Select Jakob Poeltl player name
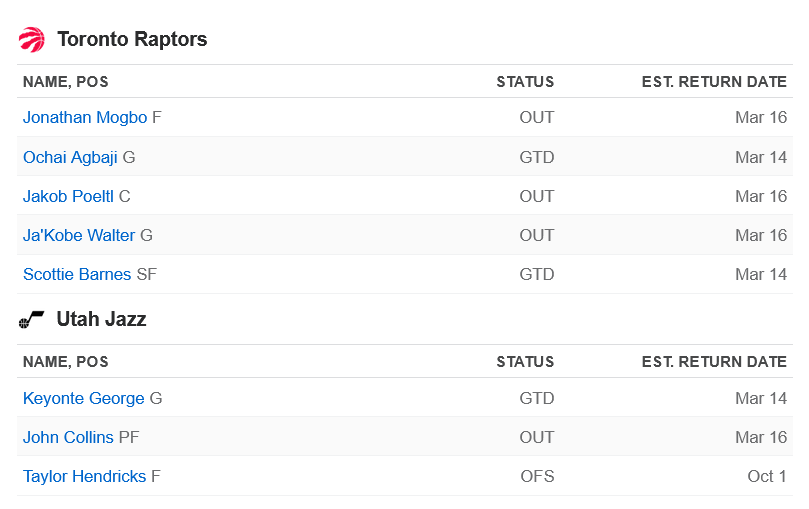This screenshot has width=809, height=509. pyautogui.click(x=68, y=196)
